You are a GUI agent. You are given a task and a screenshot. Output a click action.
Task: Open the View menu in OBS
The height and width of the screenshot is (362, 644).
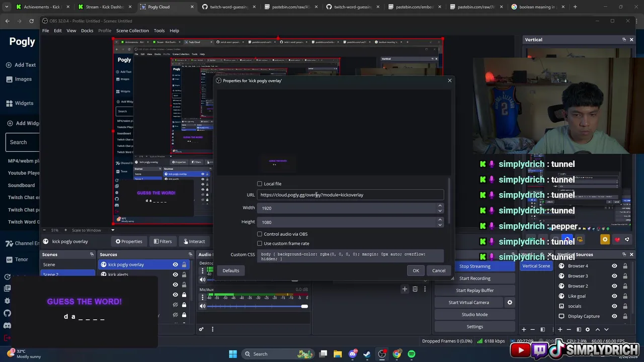pyautogui.click(x=71, y=31)
